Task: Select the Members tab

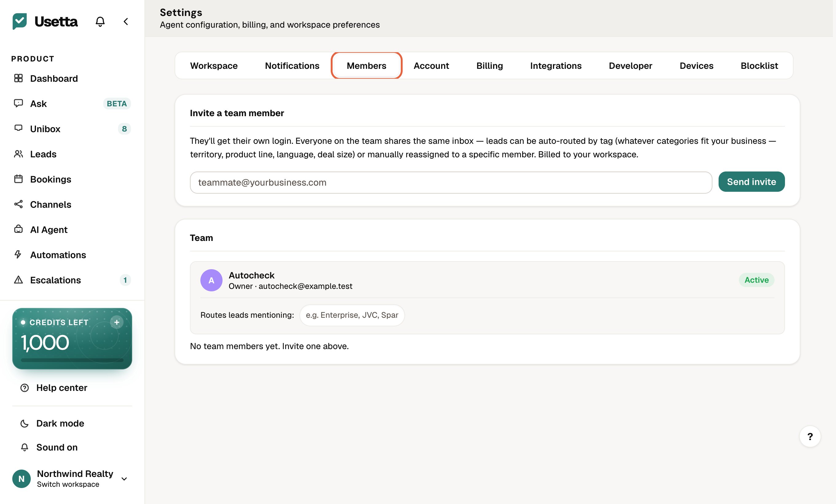Action: click(366, 66)
